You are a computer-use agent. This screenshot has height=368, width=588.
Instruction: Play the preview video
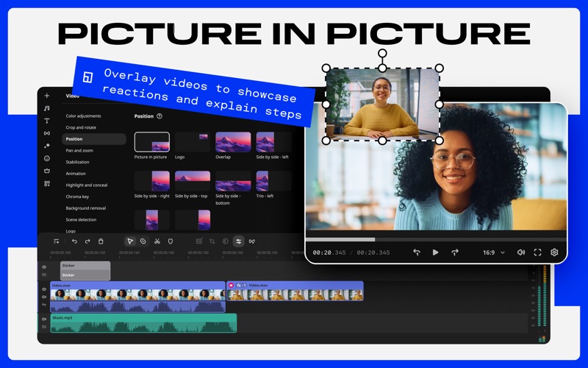tap(435, 252)
